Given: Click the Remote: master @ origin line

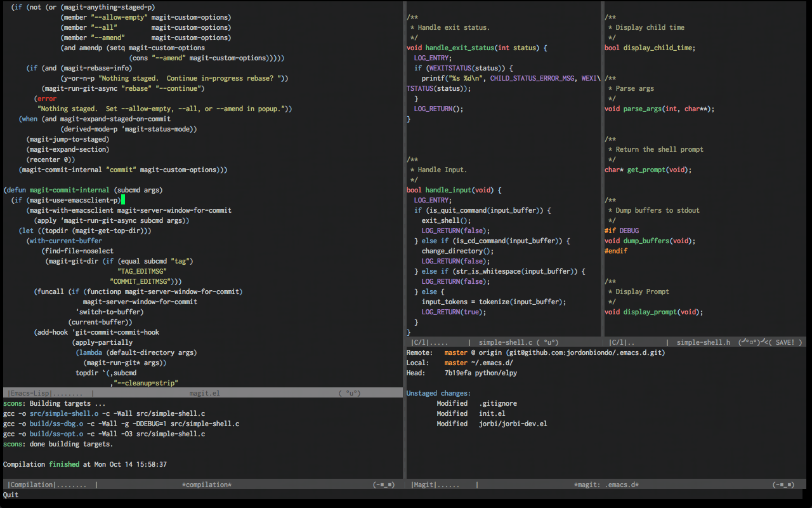Looking at the screenshot, I should [x=536, y=352].
